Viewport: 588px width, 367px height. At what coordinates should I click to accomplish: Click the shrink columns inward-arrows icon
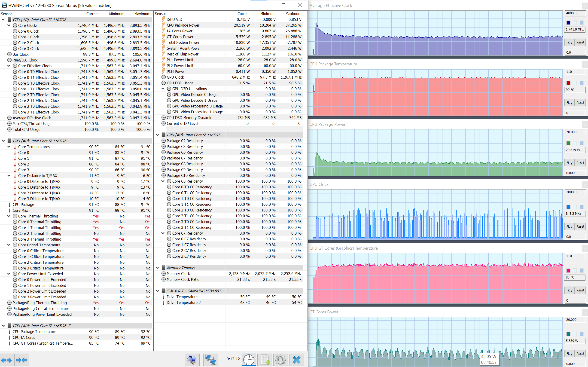point(21,360)
